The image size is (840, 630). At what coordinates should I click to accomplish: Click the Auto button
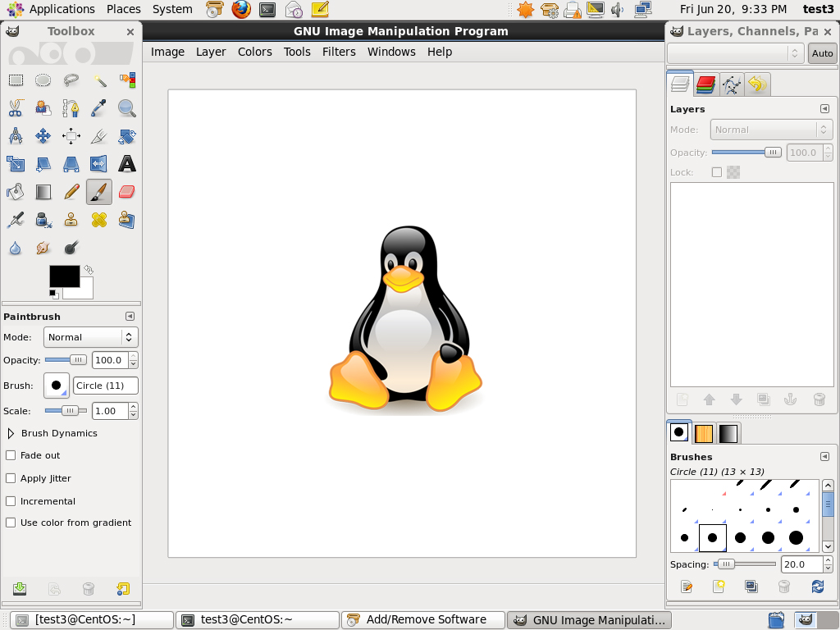tap(822, 53)
